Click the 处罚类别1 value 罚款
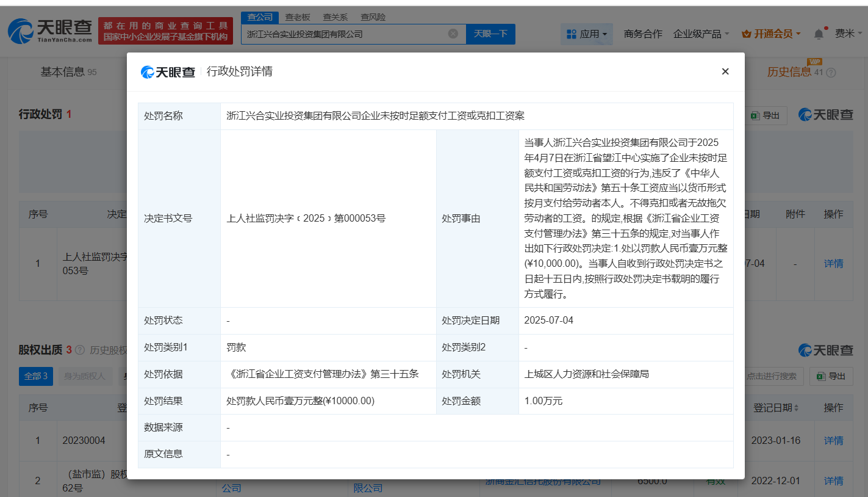This screenshot has height=497, width=868. (236, 347)
